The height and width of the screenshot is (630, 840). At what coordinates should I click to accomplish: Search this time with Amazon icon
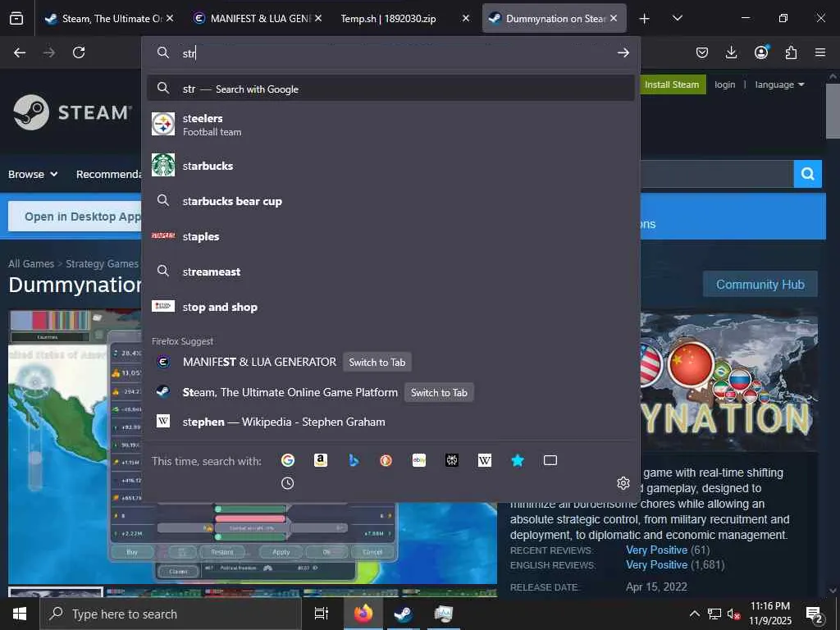(x=321, y=460)
